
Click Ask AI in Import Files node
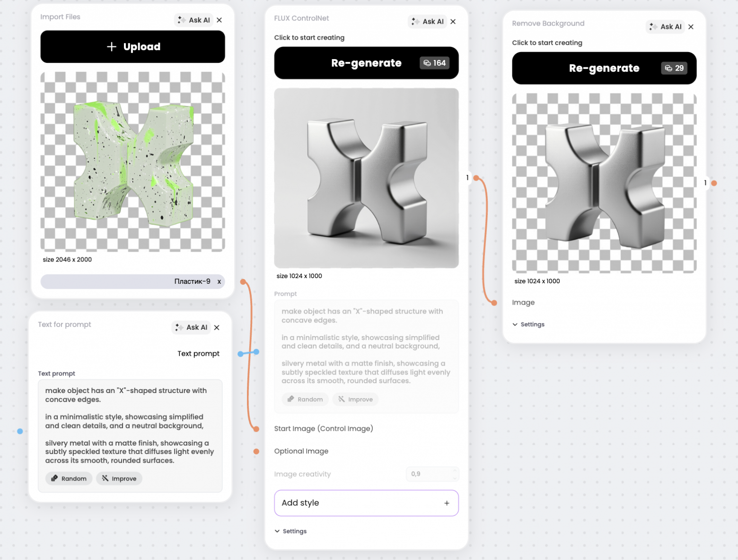point(194,20)
